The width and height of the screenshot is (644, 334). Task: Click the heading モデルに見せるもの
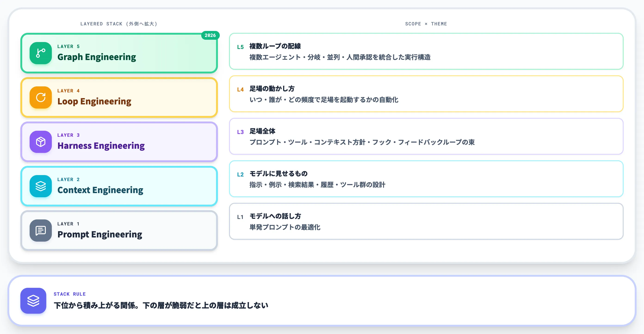click(279, 173)
